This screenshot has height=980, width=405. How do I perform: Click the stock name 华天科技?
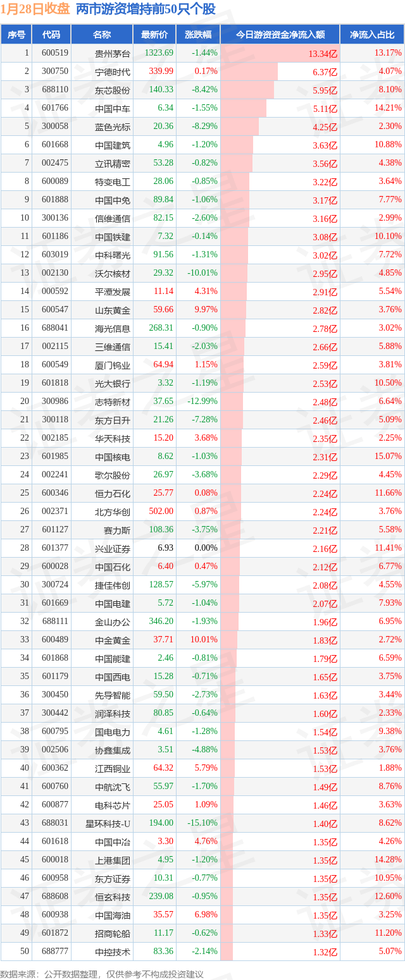(x=113, y=439)
